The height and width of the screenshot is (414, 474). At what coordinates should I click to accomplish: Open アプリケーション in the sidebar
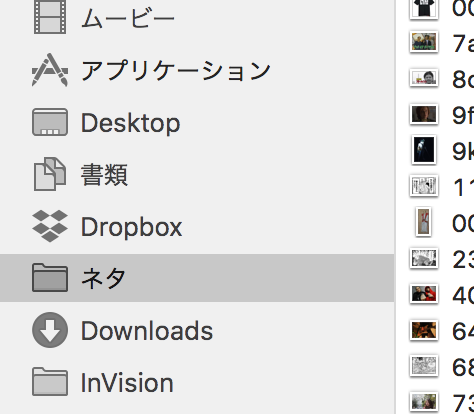197,70
